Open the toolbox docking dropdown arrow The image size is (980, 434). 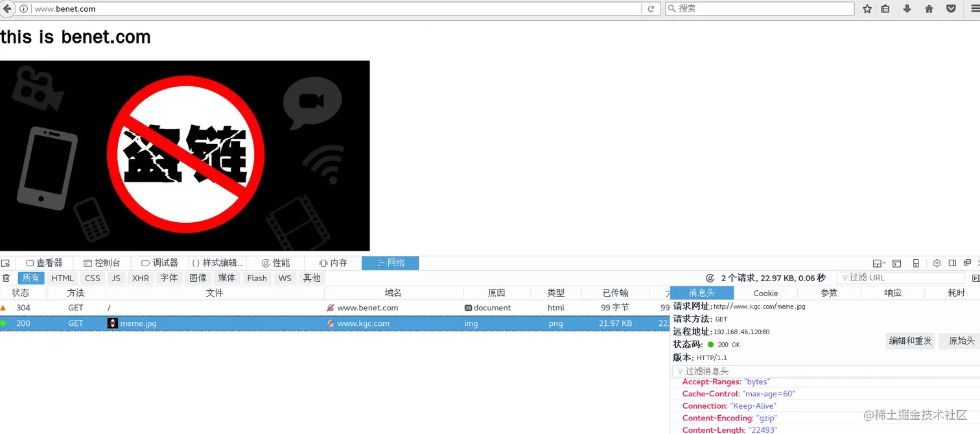pyautogui.click(x=883, y=262)
